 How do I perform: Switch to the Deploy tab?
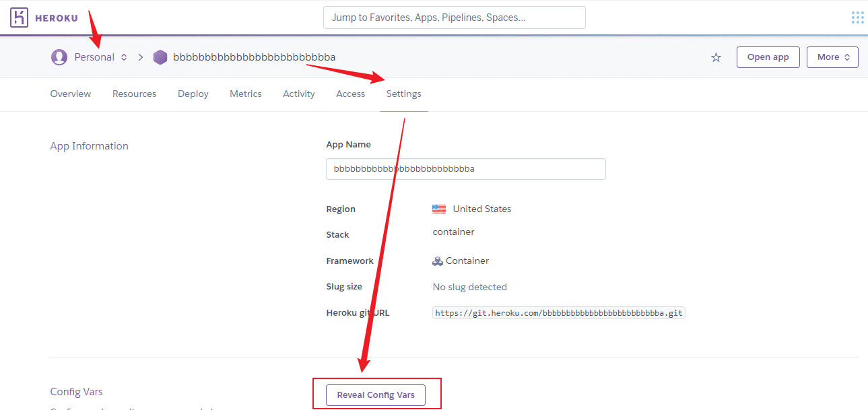click(193, 94)
